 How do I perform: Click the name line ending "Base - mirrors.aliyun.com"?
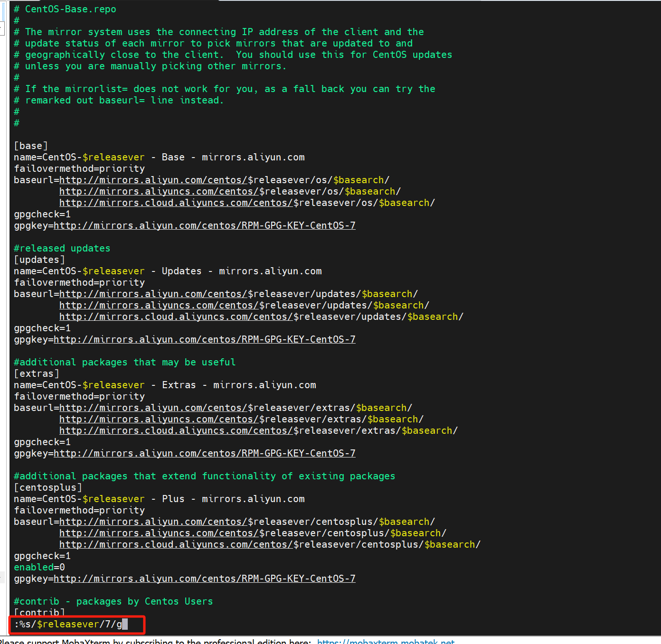point(159,157)
